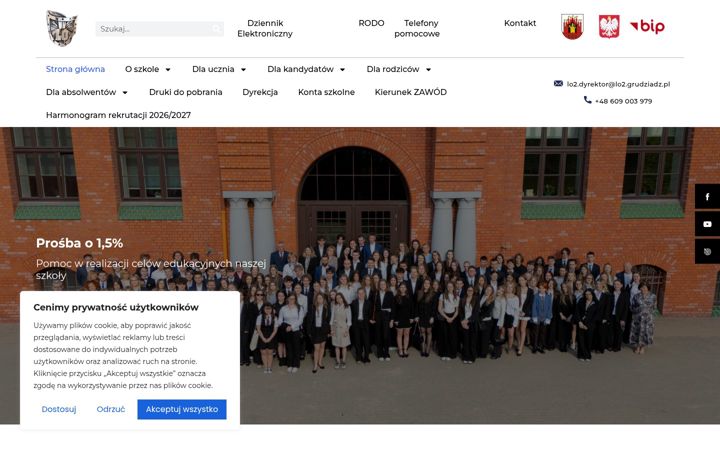
Task: Open Dziennik Elektroniczny link
Action: pyautogui.click(x=265, y=28)
